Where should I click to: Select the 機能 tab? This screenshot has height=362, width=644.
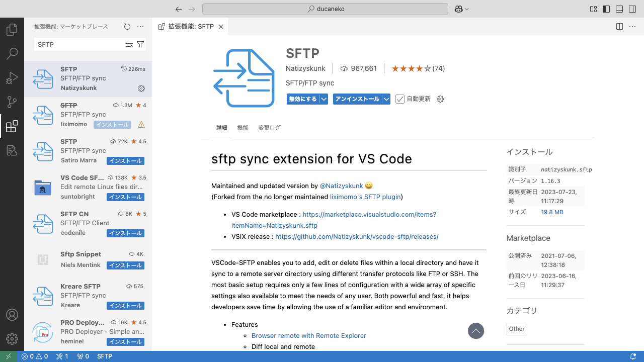tap(243, 128)
